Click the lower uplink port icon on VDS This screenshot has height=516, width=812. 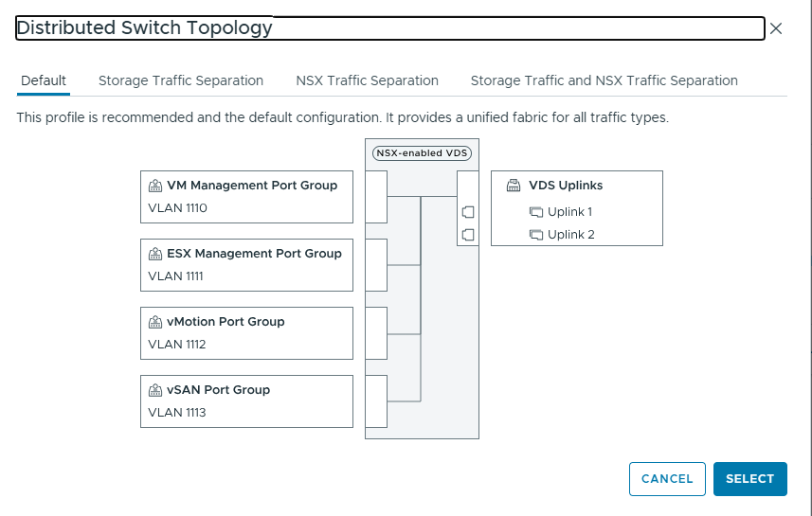click(467, 235)
